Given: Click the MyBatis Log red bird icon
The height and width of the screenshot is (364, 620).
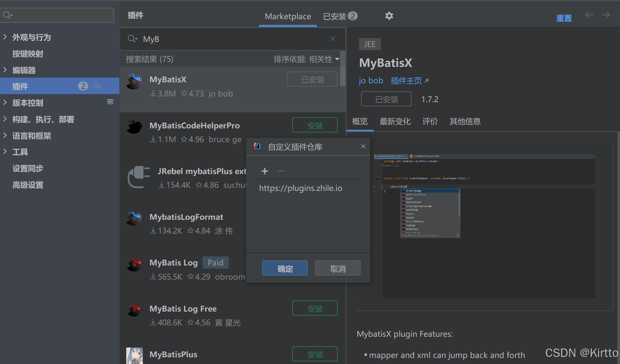Looking at the screenshot, I should [x=135, y=264].
